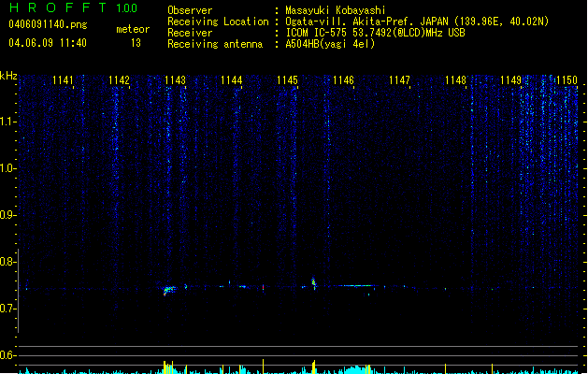The width and height of the screenshot is (588, 374).
Task: Click the HROFFT 1.0.0 title text
Action: tap(74, 7)
